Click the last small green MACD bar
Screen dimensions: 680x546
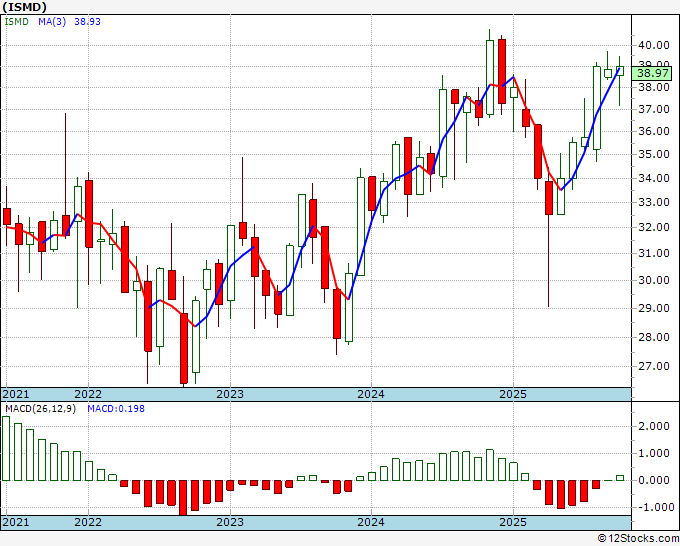[x=620, y=478]
